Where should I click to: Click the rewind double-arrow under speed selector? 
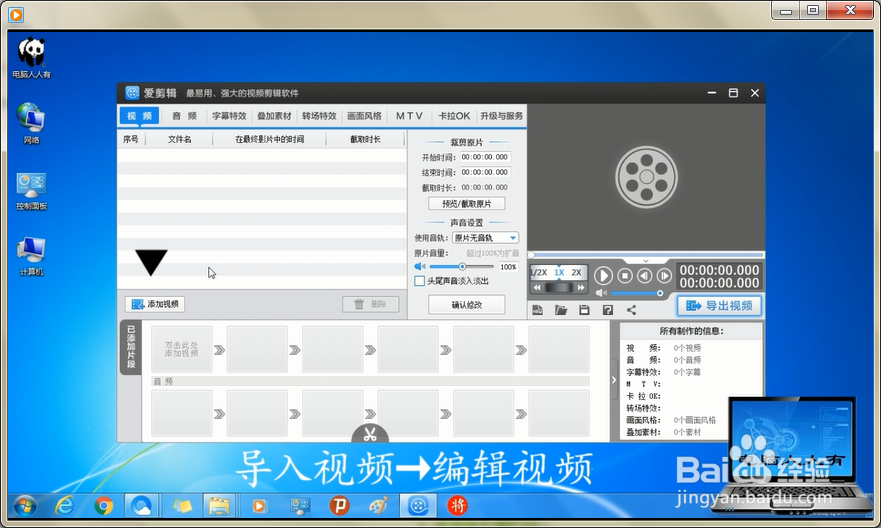pyautogui.click(x=537, y=288)
